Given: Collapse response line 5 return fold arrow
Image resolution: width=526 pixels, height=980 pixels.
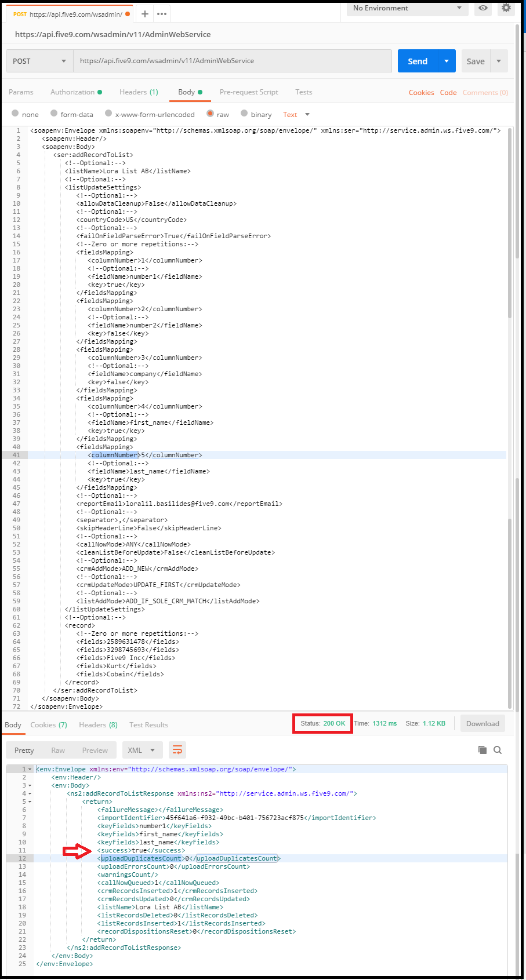Looking at the screenshot, I should pos(30,802).
